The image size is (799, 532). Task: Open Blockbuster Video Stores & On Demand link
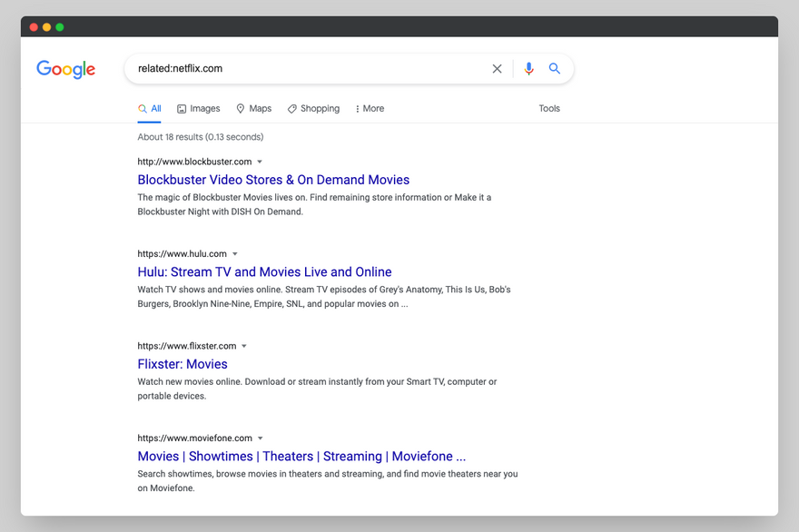pos(273,180)
